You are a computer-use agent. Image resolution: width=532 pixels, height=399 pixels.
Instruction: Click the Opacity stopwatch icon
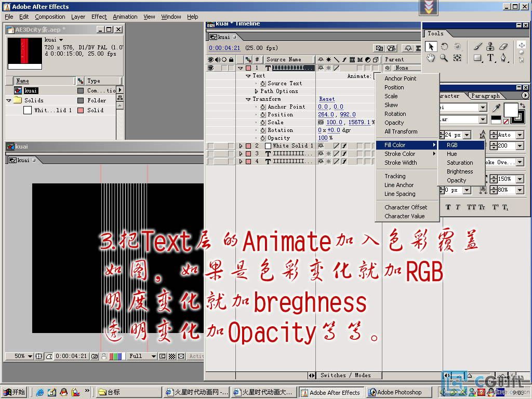(x=262, y=138)
